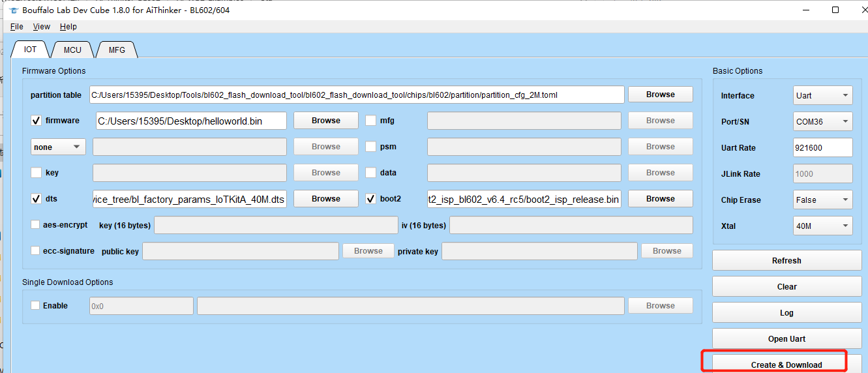The width and height of the screenshot is (868, 373).
Task: Browse for the partition table file
Action: coord(661,95)
